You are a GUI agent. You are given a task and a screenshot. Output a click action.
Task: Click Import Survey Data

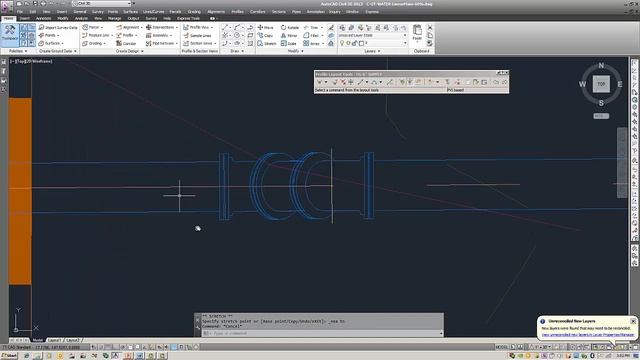click(58, 27)
